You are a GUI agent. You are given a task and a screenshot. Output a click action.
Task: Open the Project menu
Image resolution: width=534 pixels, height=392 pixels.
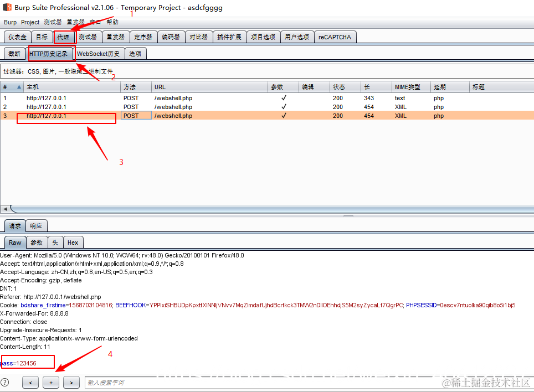[x=30, y=22]
